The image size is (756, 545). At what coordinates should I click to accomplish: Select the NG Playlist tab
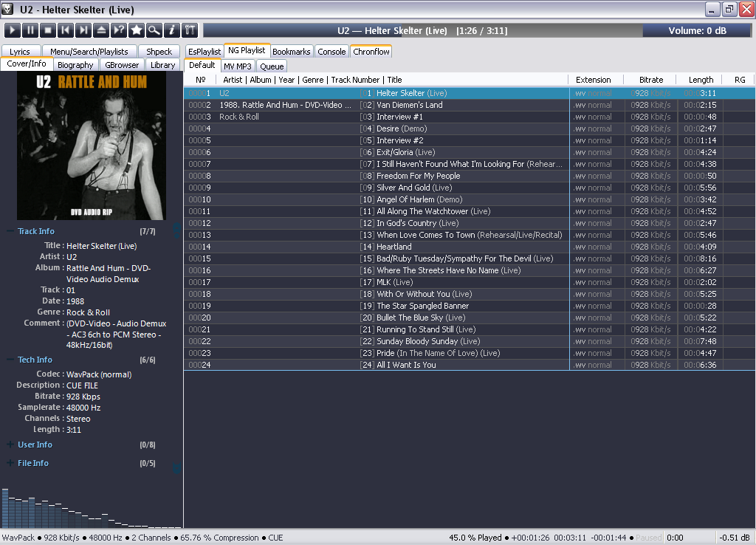(x=247, y=50)
